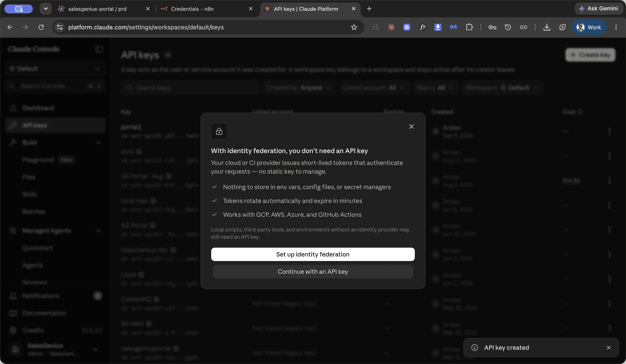This screenshot has width=626, height=364.
Task: Open the Work profile menu
Action: click(x=589, y=27)
